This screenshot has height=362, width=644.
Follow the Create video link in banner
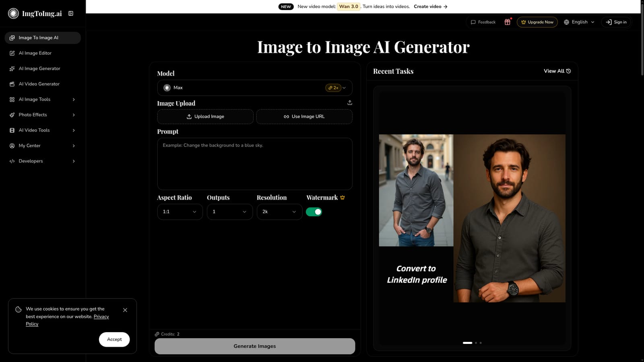(431, 6)
